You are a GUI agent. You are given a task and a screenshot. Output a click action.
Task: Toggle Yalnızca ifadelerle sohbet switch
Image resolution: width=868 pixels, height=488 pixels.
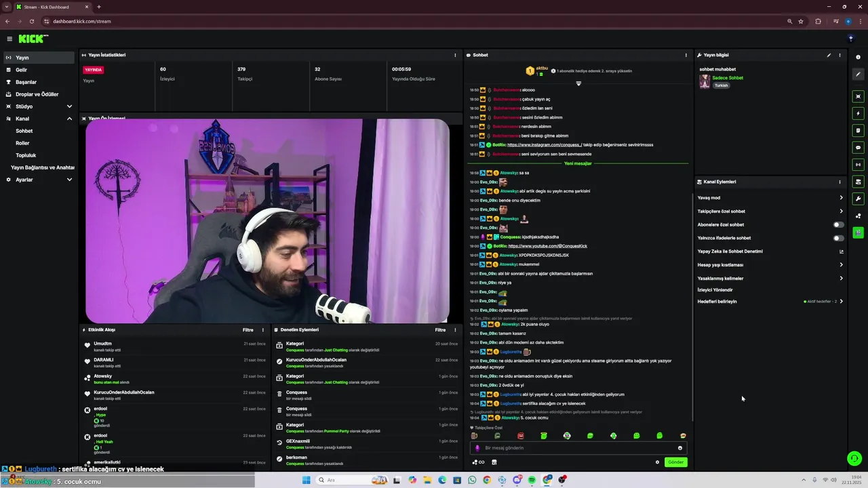click(839, 238)
